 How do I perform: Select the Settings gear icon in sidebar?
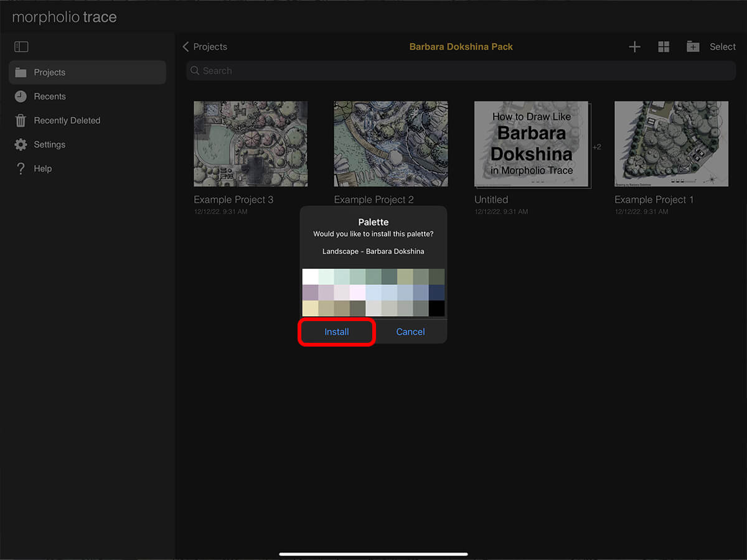coord(21,144)
